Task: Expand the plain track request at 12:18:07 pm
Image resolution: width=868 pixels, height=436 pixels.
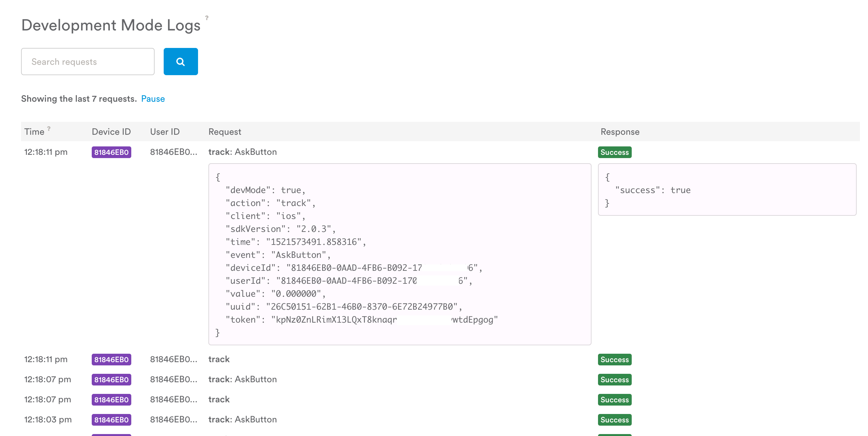Action: pyautogui.click(x=219, y=399)
